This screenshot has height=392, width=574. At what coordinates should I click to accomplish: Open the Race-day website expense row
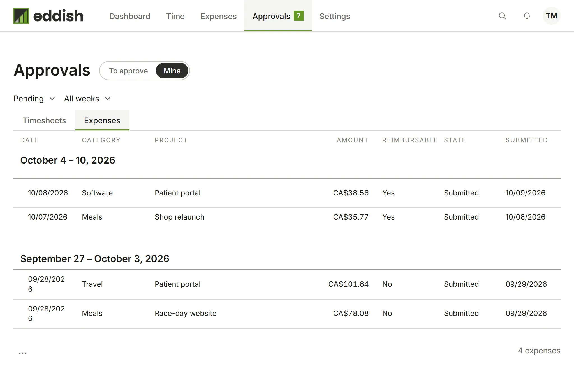tap(287, 314)
